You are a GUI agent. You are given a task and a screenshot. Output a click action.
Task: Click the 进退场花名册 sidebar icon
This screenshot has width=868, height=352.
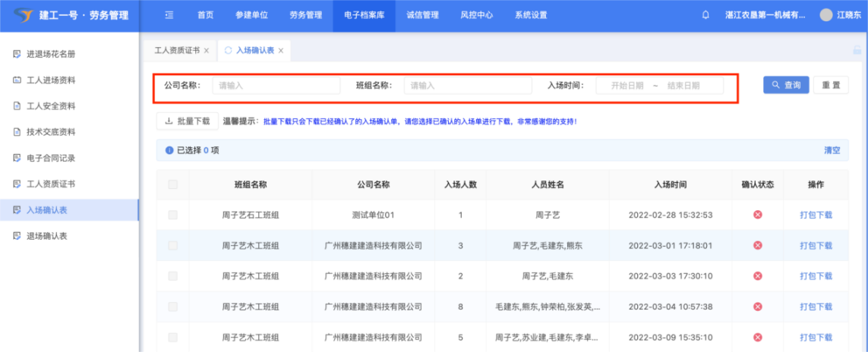point(17,54)
